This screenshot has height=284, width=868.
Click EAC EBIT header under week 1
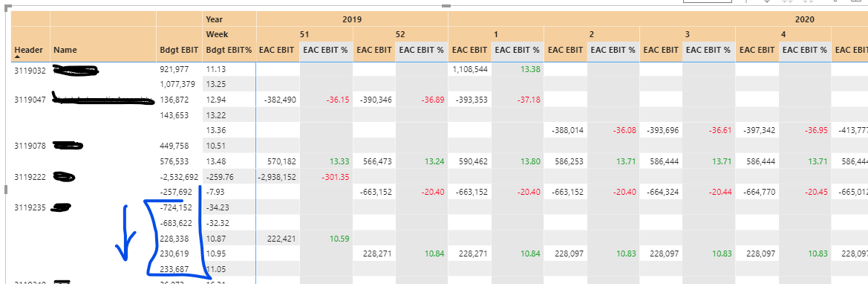(x=469, y=50)
